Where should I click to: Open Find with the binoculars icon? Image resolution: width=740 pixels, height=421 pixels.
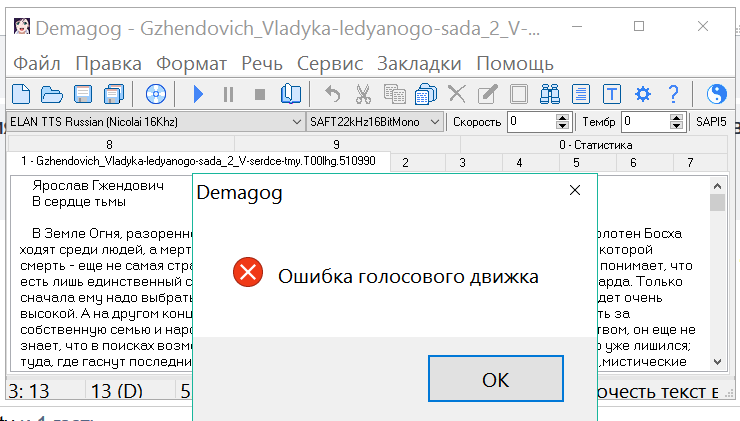pyautogui.click(x=550, y=94)
